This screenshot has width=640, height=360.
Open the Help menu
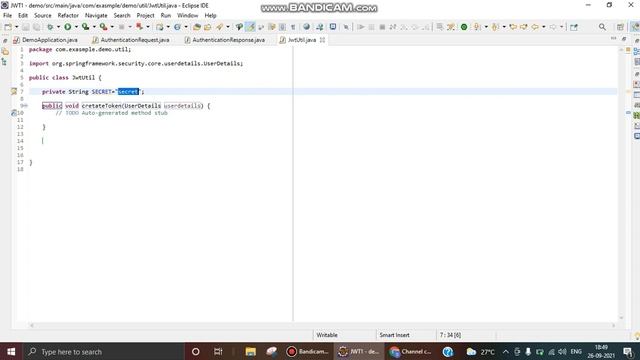click(x=210, y=16)
